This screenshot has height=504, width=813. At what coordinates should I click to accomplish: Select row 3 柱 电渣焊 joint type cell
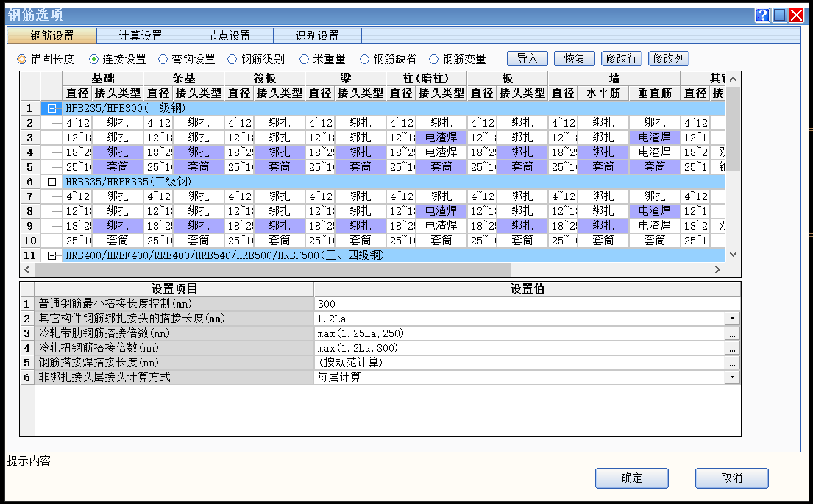[441, 138]
